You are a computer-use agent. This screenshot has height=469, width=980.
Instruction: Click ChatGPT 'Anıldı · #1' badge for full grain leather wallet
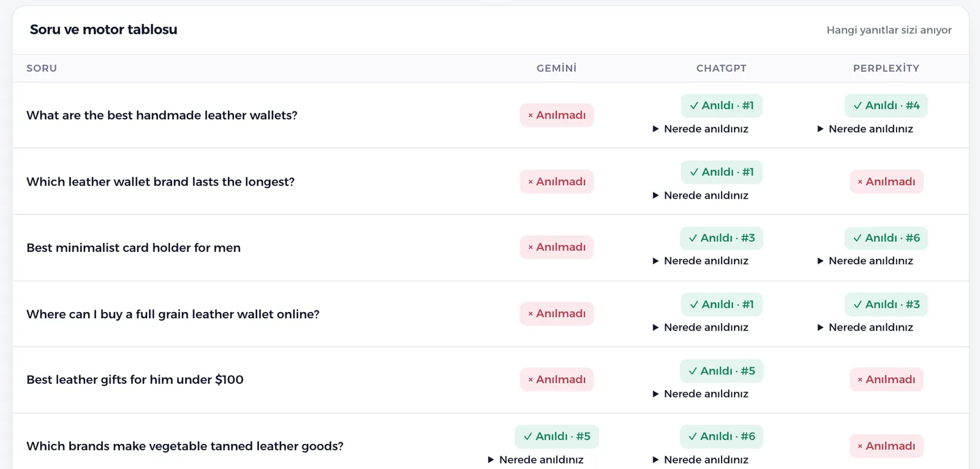tap(722, 305)
